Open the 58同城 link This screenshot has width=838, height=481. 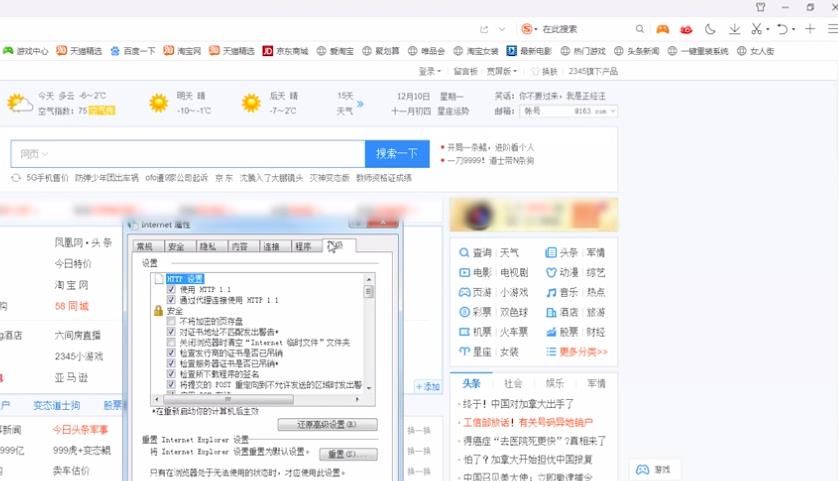[x=71, y=306]
